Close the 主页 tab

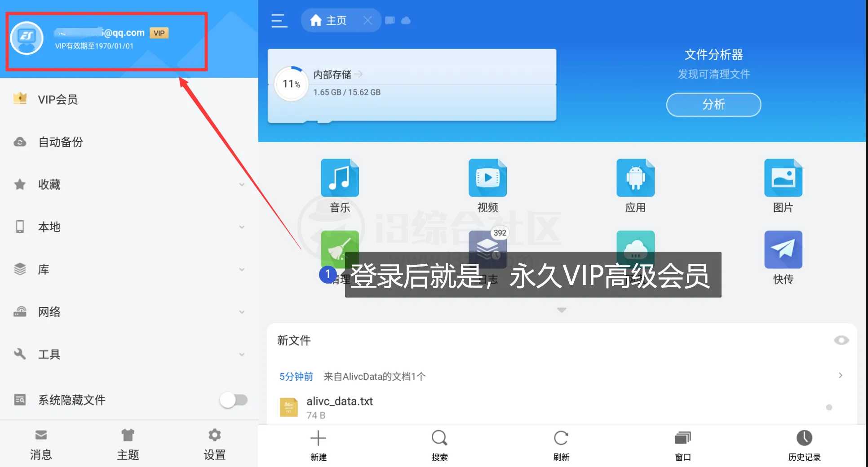point(368,20)
